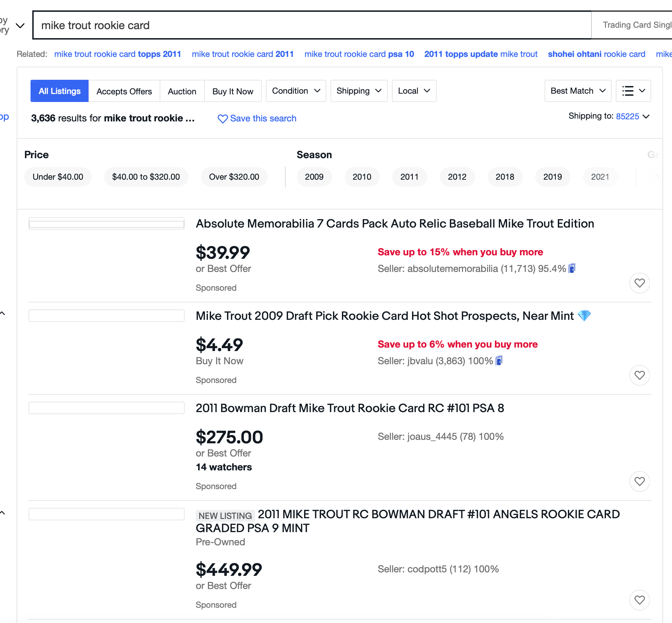Open related search shohei ohtani rookie card

(x=596, y=54)
